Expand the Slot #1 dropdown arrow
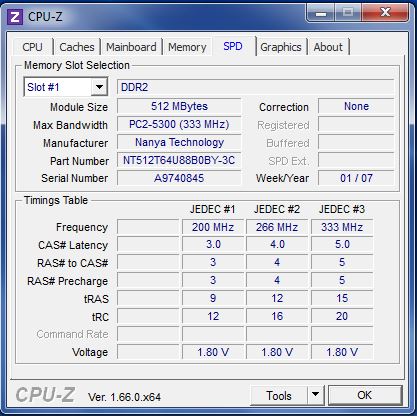Screen dimensions: 417x416 (x=99, y=87)
